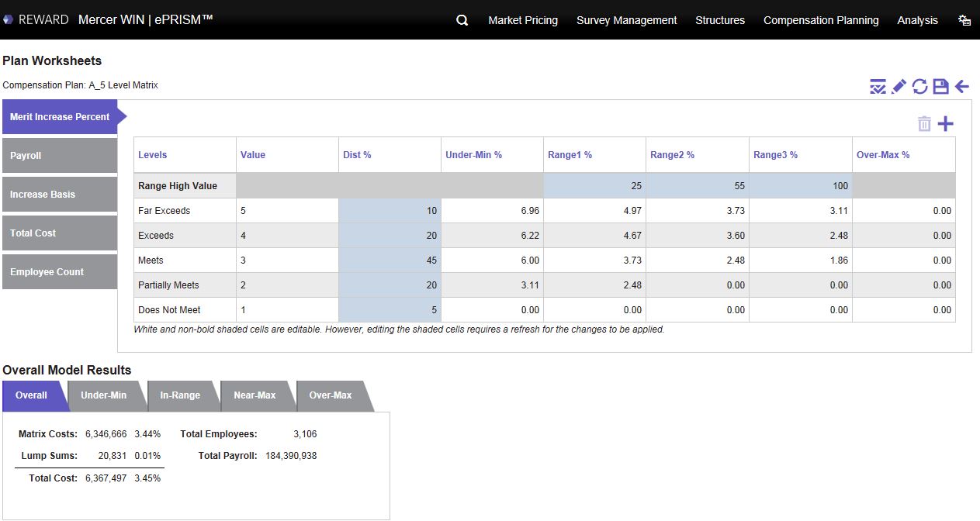Click the back arrow icon
The height and width of the screenshot is (521, 980).
pyautogui.click(x=961, y=86)
